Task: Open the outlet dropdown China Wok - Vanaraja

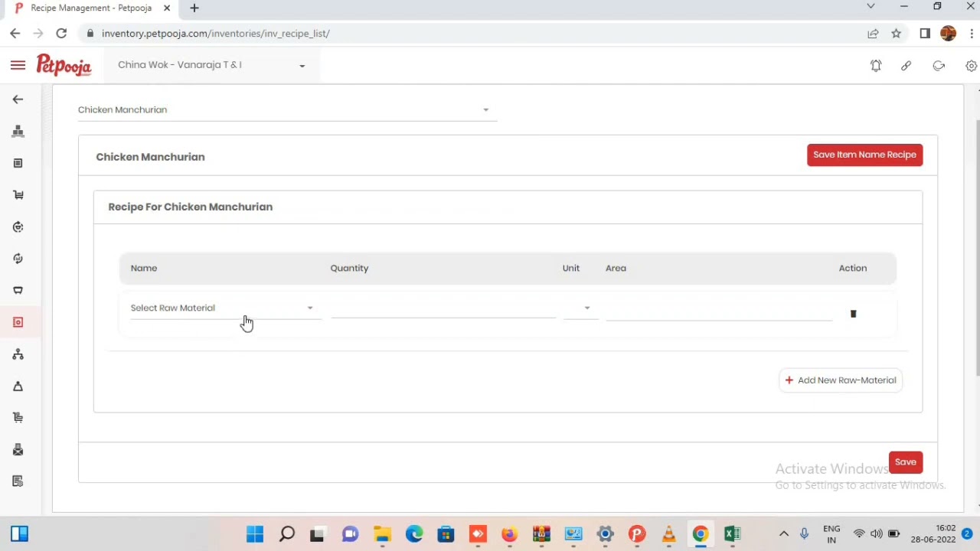Action: pos(211,65)
